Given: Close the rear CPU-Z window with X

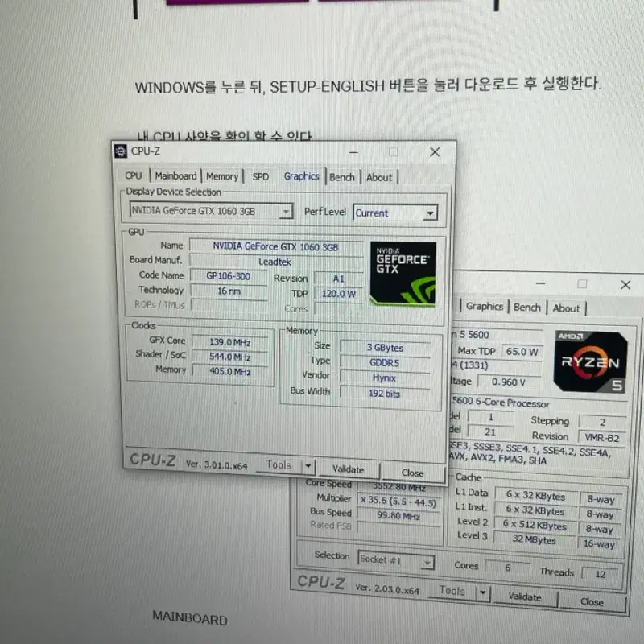Looking at the screenshot, I should point(625,285).
